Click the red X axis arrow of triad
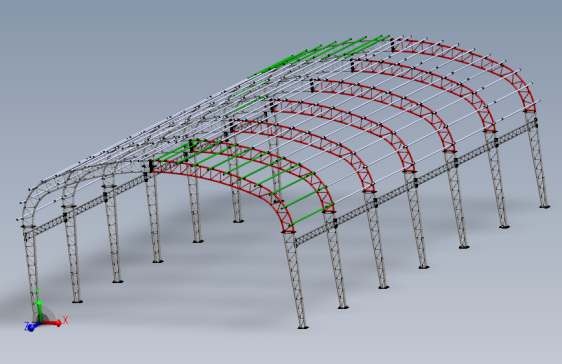 pyautogui.click(x=52, y=323)
